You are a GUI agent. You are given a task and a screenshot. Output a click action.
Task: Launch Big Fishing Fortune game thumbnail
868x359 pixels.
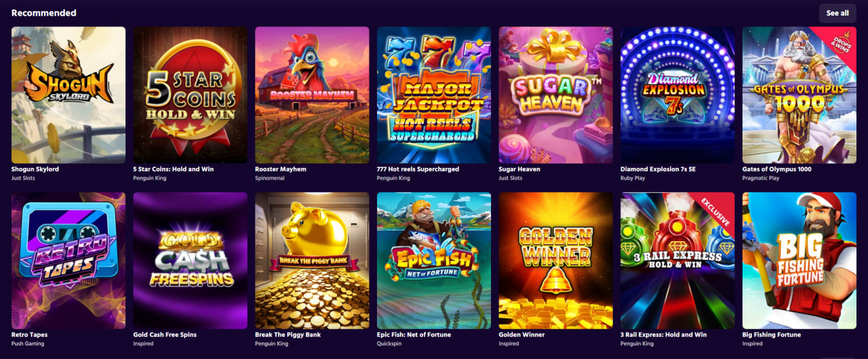click(x=800, y=261)
